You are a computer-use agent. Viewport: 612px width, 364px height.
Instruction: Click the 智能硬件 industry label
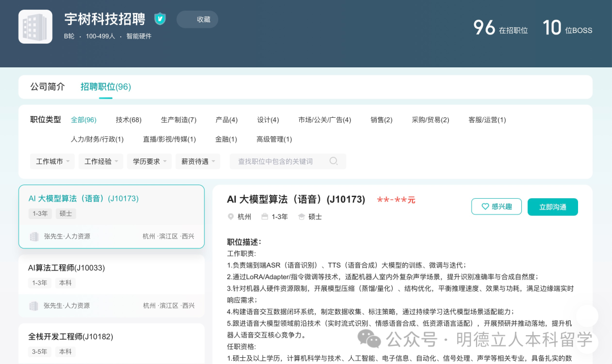(139, 36)
